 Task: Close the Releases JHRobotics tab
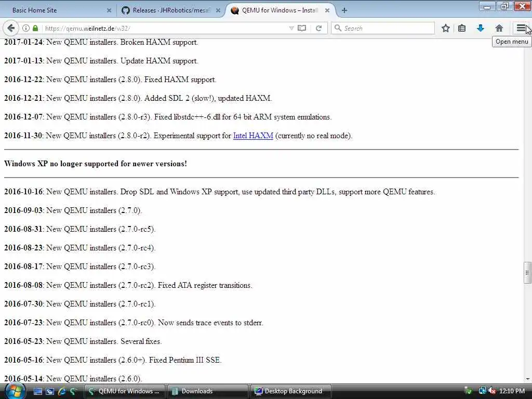(218, 10)
